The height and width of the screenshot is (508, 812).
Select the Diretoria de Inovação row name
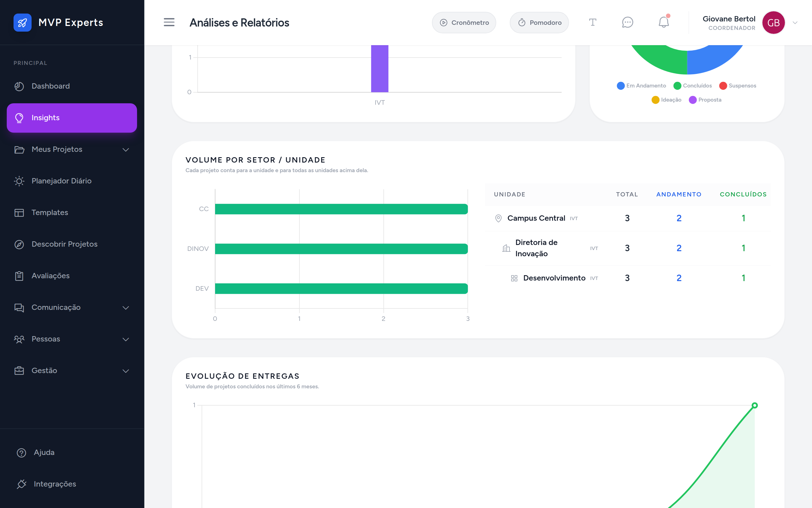(x=536, y=248)
